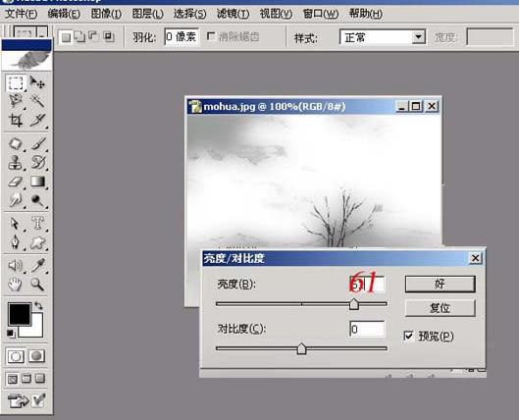Select the Crop tool
This screenshot has height=420, width=519.
click(x=16, y=120)
